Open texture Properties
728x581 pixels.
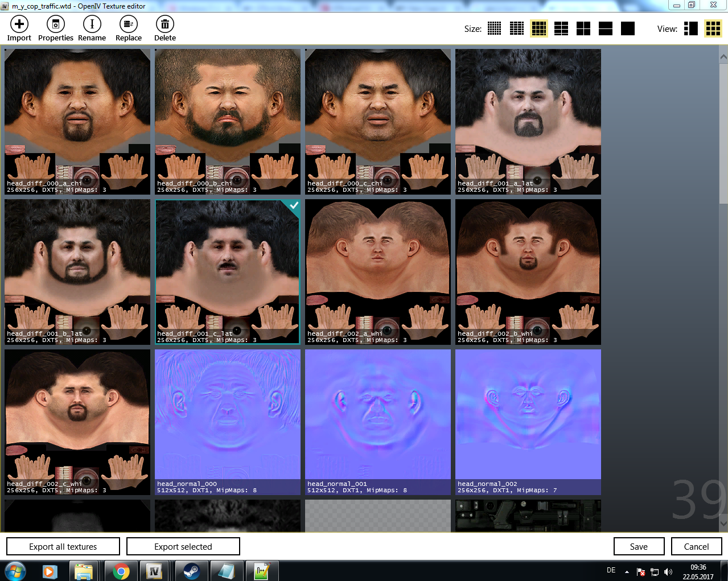[55, 28]
